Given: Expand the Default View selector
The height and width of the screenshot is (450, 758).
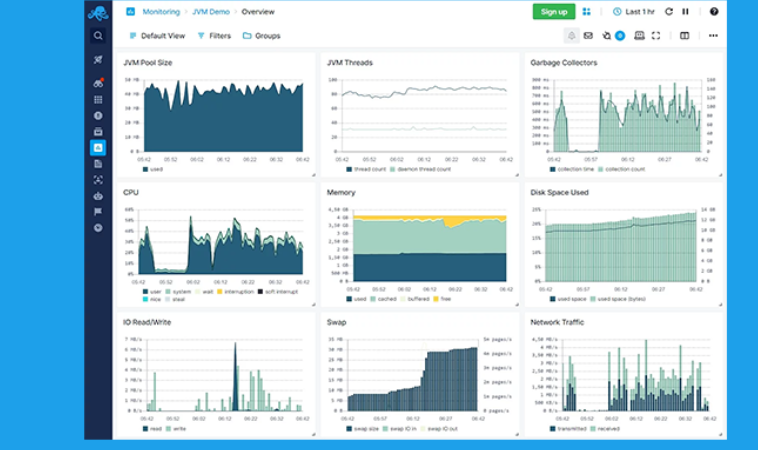Looking at the screenshot, I should [x=157, y=36].
